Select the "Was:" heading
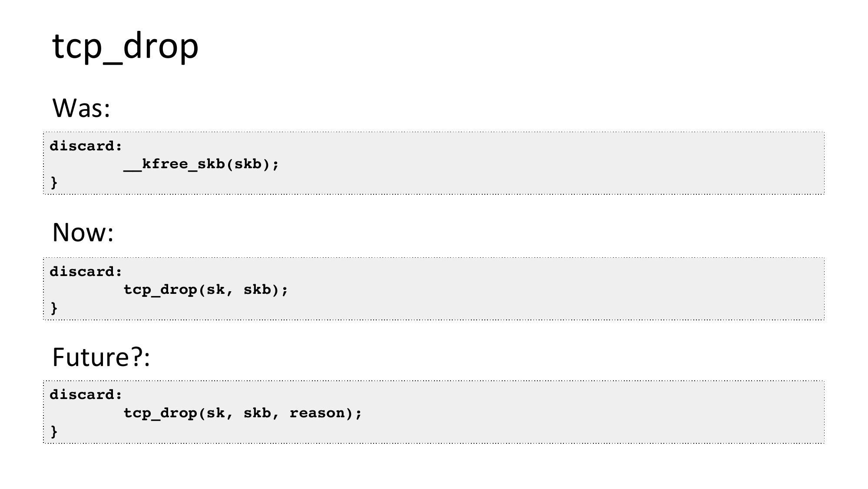This screenshot has width=868, height=489. tap(81, 108)
